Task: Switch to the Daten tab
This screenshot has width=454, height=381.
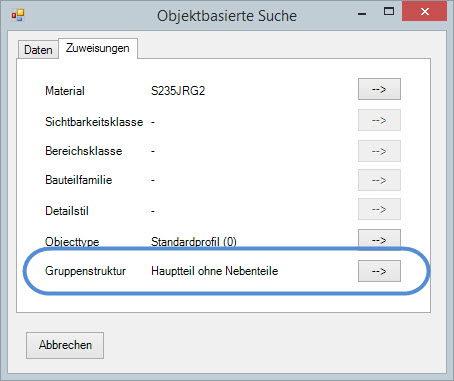Action: (x=38, y=50)
